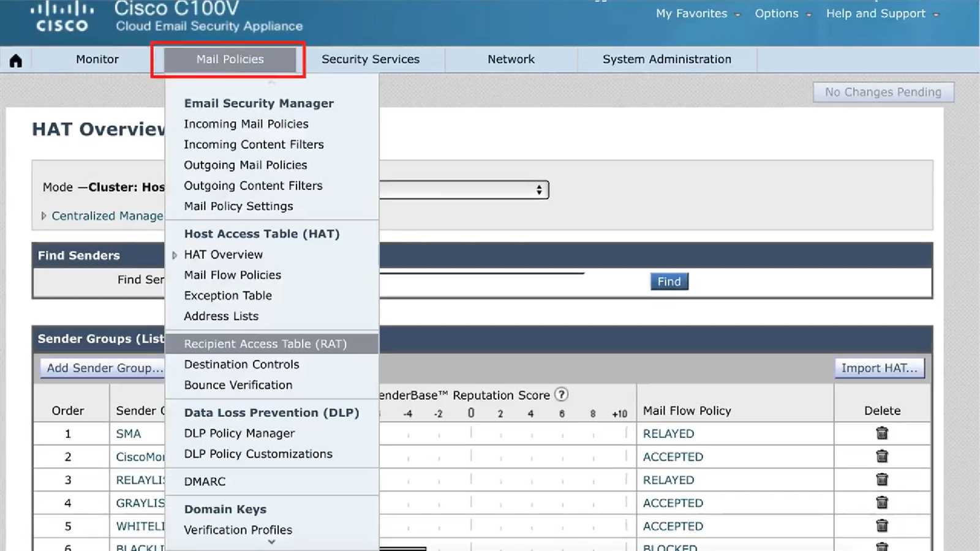
Task: Delete the WHITELIST sender group via trash icon
Action: point(881,525)
